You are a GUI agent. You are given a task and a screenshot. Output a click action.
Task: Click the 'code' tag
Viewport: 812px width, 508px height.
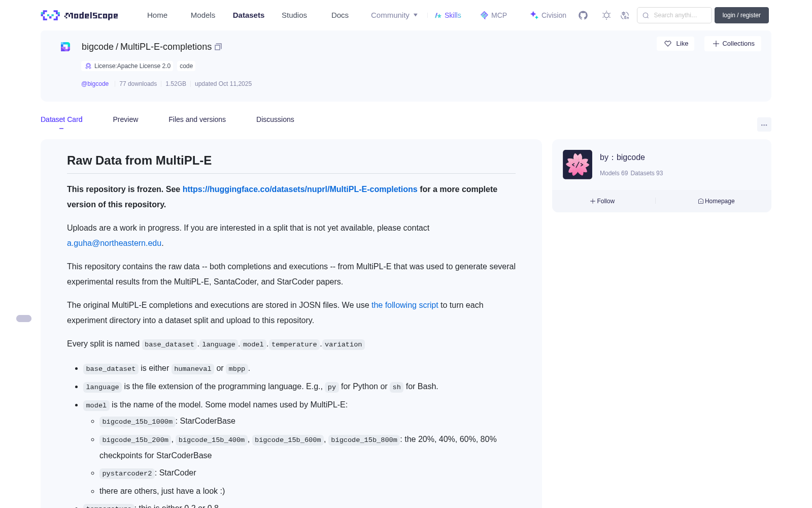(186, 66)
